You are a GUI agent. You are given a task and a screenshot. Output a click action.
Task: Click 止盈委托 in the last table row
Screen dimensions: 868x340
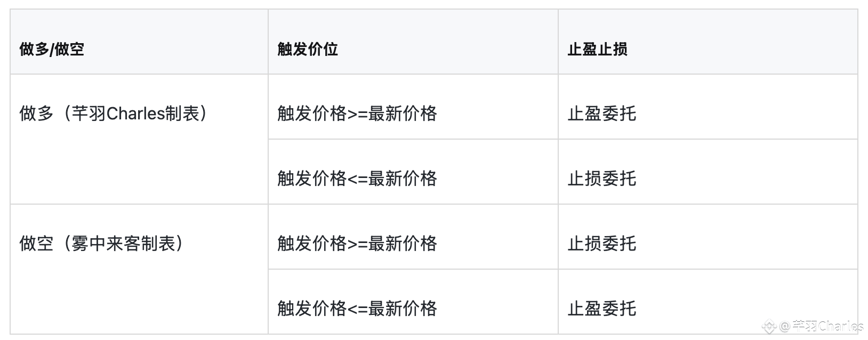602,309
